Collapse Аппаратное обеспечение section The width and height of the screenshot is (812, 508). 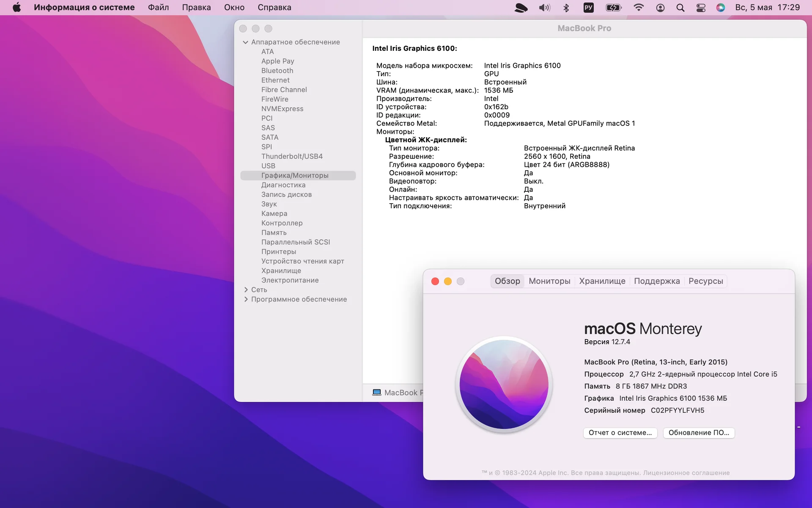pos(245,42)
